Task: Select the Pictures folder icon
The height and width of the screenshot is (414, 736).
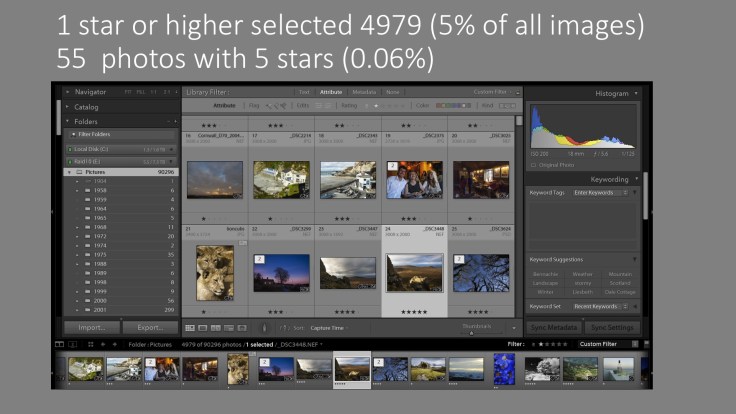Action: 79,172
